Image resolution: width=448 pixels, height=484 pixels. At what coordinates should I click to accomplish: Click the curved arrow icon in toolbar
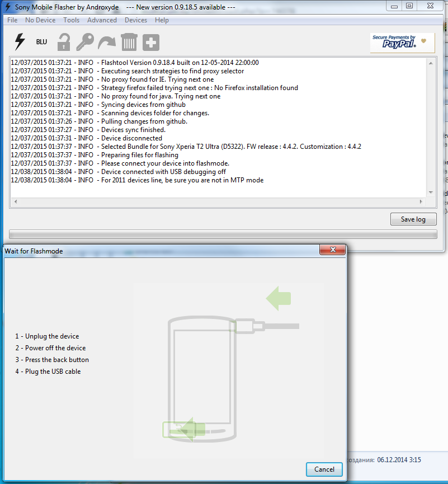tap(107, 43)
